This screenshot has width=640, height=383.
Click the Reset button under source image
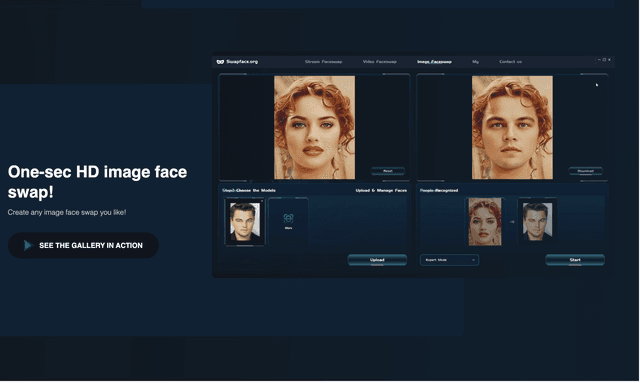coord(388,171)
